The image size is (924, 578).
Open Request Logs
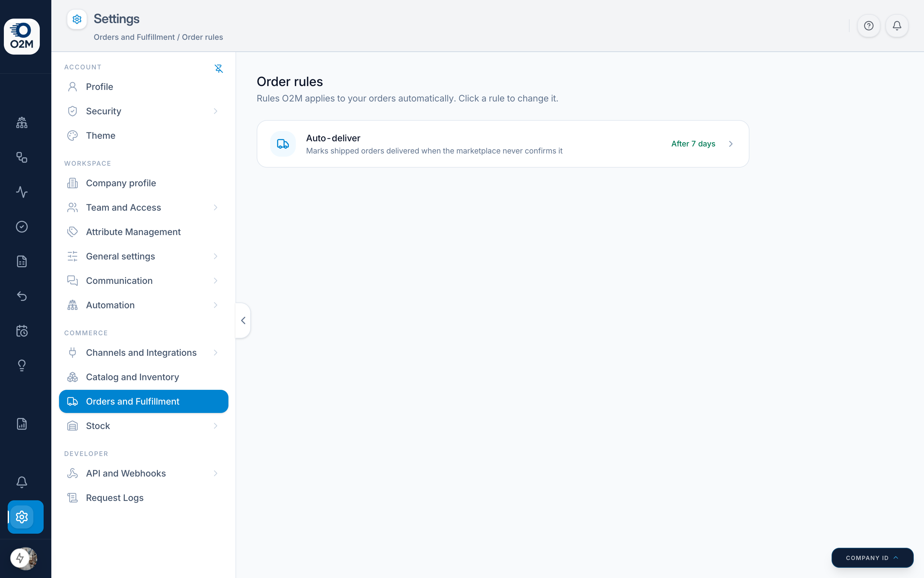(143, 498)
